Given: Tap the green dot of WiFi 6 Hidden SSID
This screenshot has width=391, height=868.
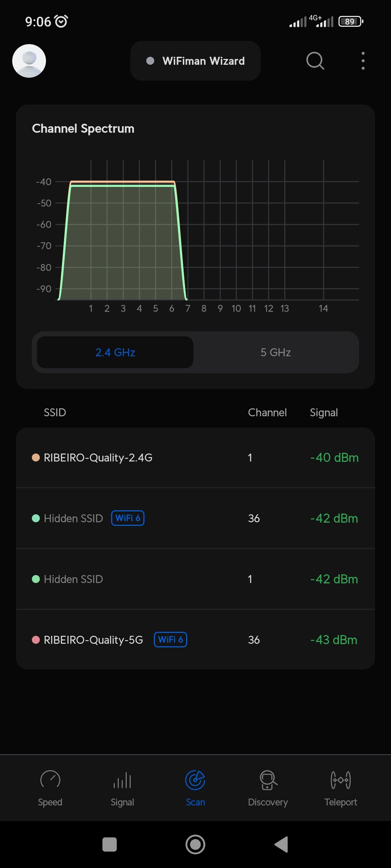Looking at the screenshot, I should 36,518.
